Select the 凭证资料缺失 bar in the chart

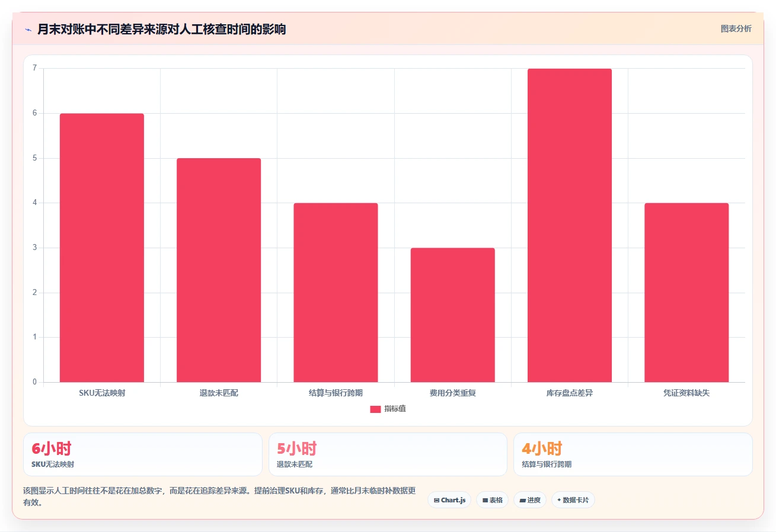click(x=686, y=293)
